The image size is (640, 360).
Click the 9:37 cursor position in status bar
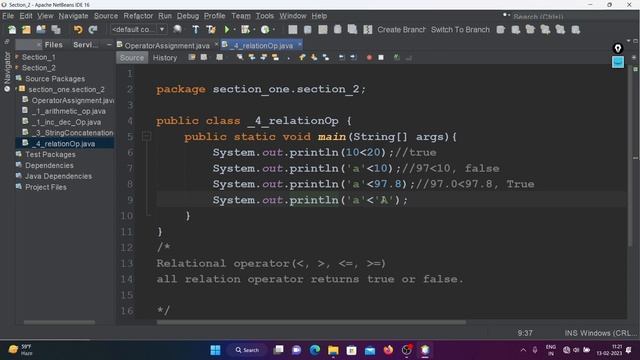(525, 333)
